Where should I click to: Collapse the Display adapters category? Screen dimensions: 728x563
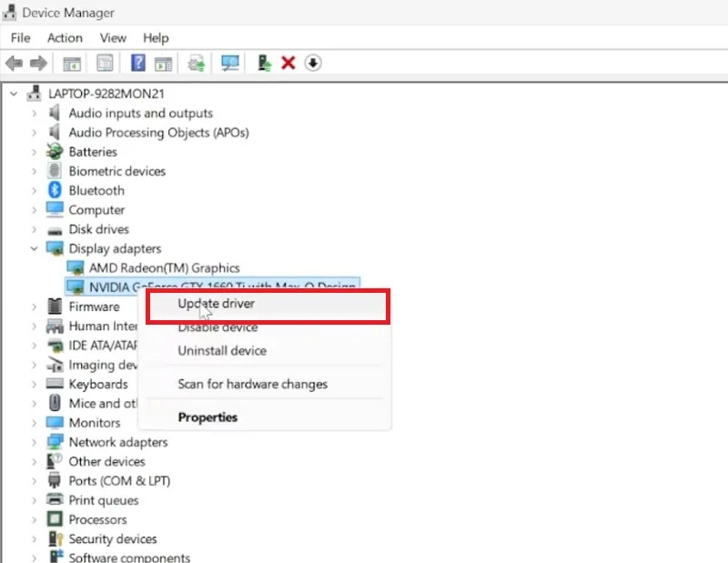coord(35,249)
